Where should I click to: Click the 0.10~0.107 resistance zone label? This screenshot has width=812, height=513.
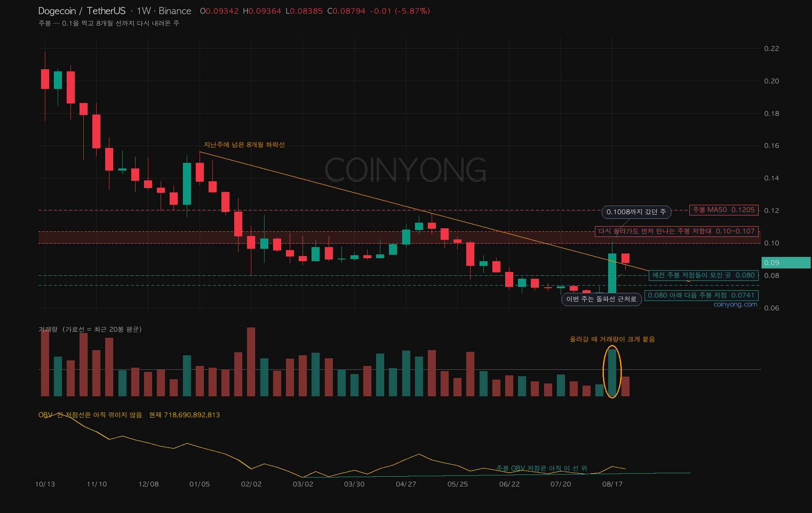coord(677,231)
